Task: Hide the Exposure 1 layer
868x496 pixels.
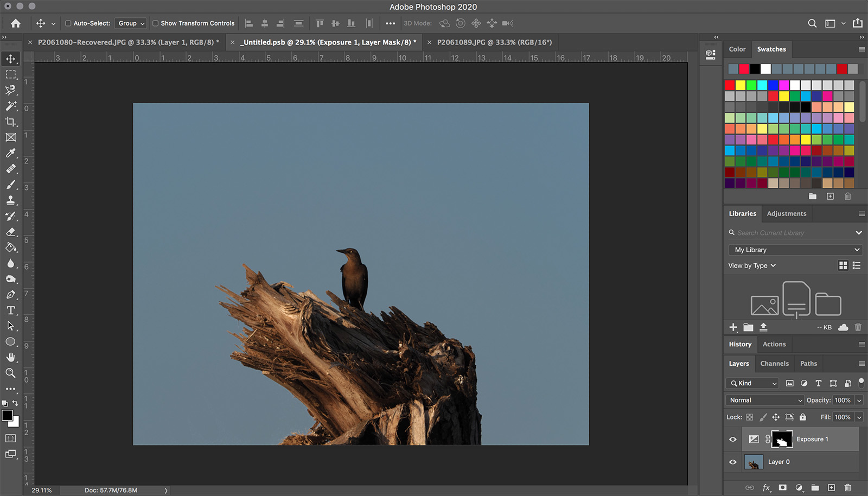Action: click(733, 440)
